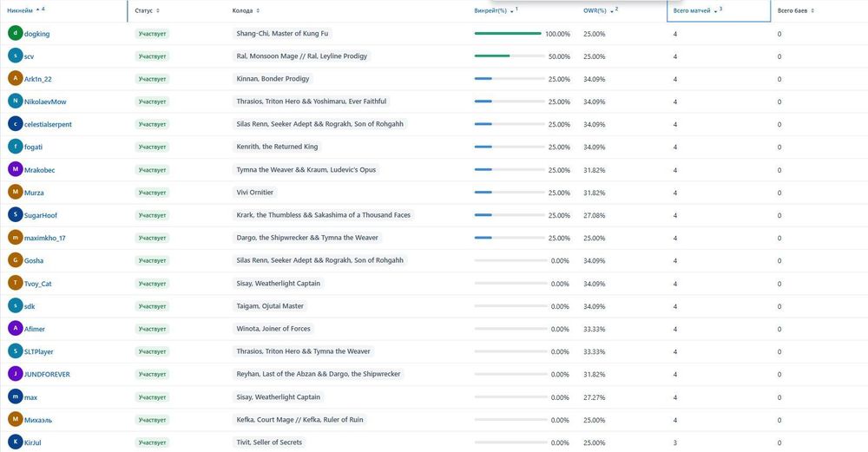
Task: Click dogking's 100% winrate progress bar
Action: pos(508,33)
